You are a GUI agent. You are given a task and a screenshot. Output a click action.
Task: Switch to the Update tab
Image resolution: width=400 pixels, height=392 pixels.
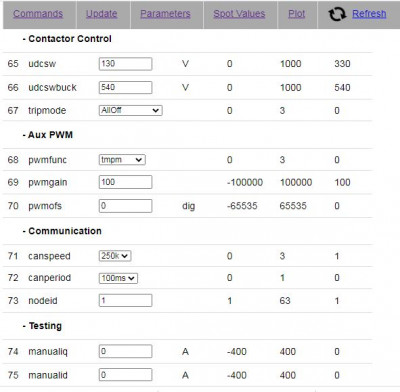(x=101, y=14)
